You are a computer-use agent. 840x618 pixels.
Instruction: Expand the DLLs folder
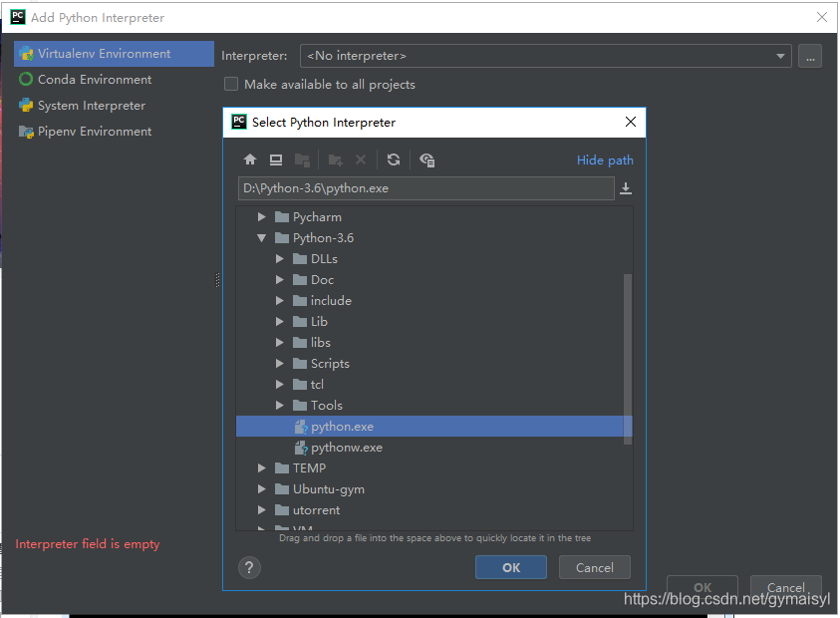coord(279,258)
